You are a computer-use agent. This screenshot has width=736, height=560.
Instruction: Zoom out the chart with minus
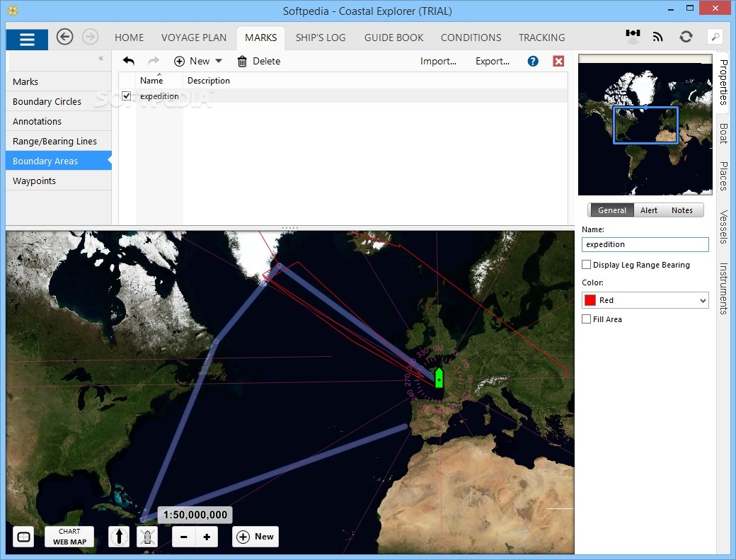[183, 537]
